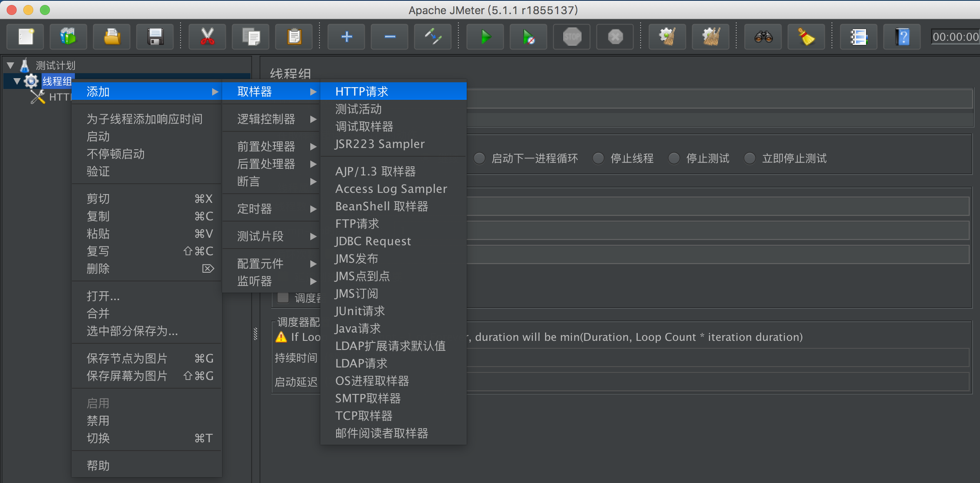Expand the 前置处理器 submenu
Screen dimensions: 980x483
click(x=271, y=146)
